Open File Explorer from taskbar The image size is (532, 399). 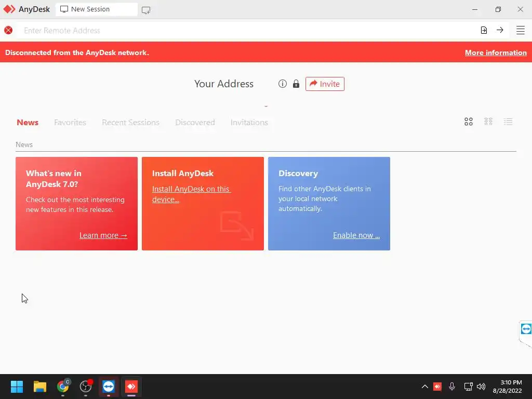[x=39, y=387]
